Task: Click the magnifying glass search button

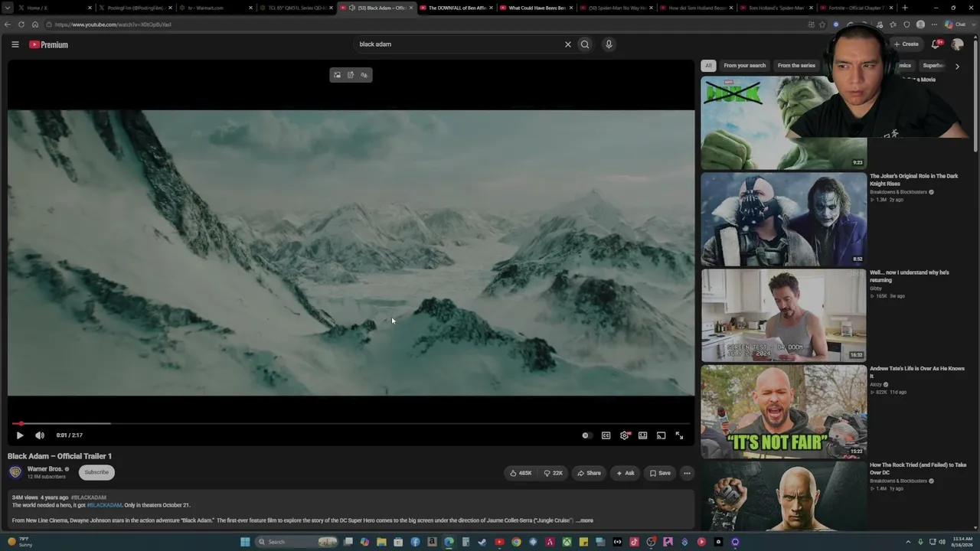Action: coord(585,44)
